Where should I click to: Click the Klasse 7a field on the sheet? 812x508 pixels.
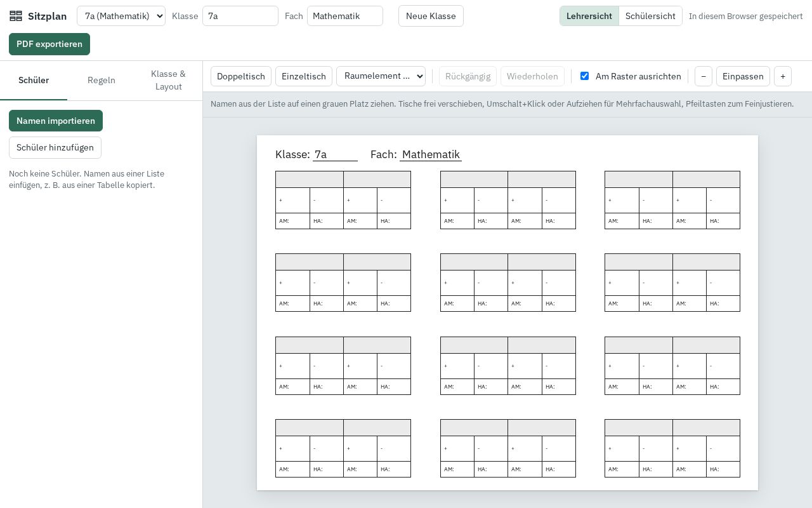click(335, 154)
